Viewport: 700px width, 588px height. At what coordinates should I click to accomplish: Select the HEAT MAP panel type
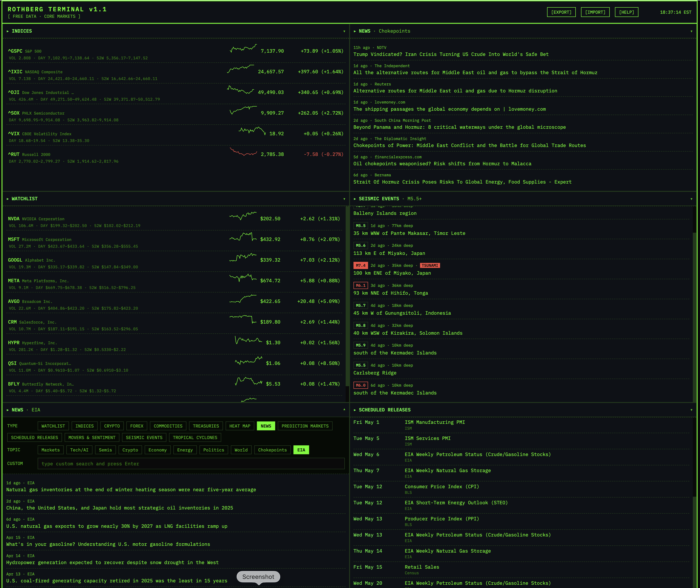(x=240, y=426)
